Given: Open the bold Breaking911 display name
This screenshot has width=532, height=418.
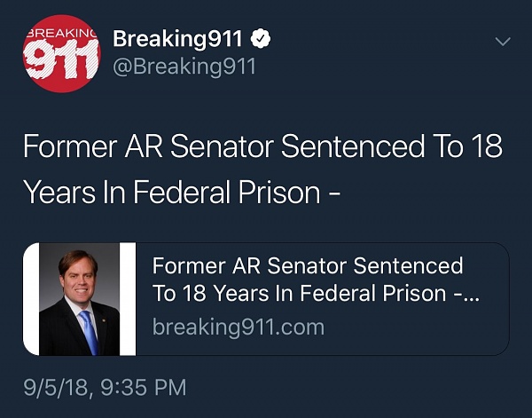Looking at the screenshot, I should (x=182, y=39).
